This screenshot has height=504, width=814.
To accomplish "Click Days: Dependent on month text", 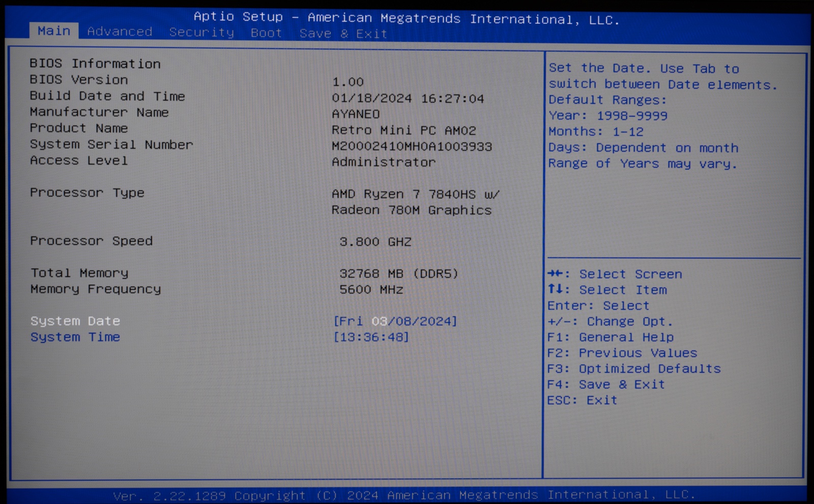I will point(644,148).
